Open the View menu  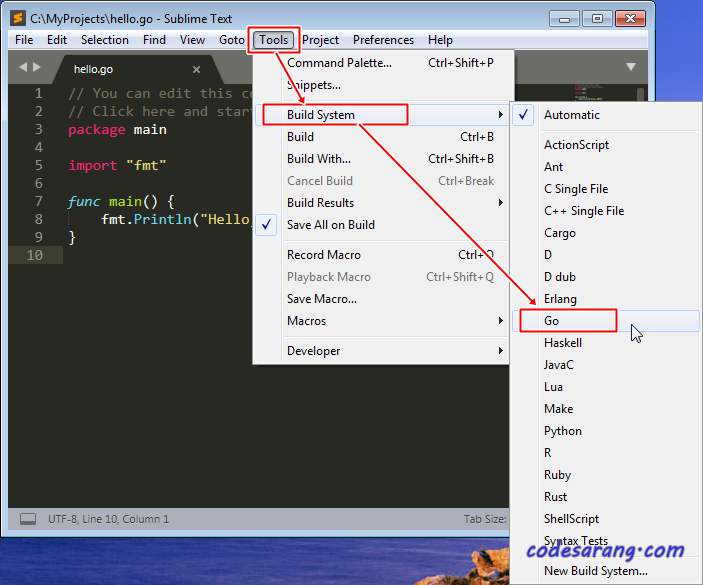[x=192, y=40]
